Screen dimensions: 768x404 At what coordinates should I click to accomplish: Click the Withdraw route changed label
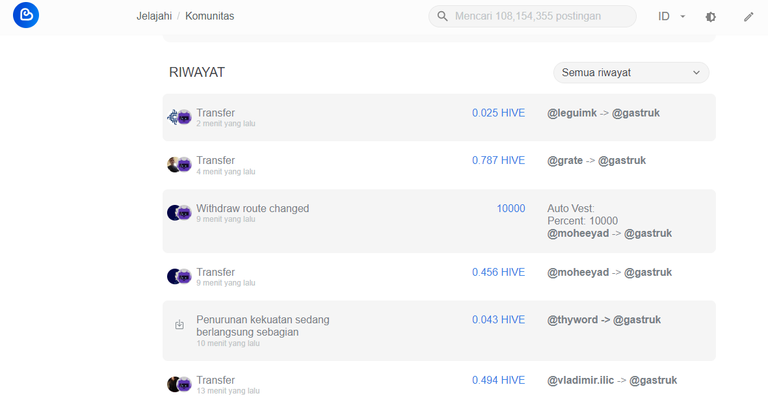pyautogui.click(x=253, y=209)
